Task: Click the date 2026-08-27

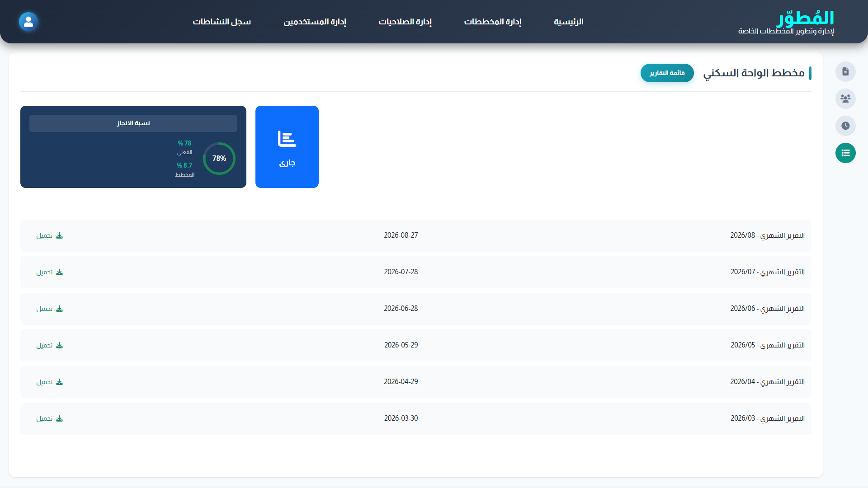Action: (401, 235)
